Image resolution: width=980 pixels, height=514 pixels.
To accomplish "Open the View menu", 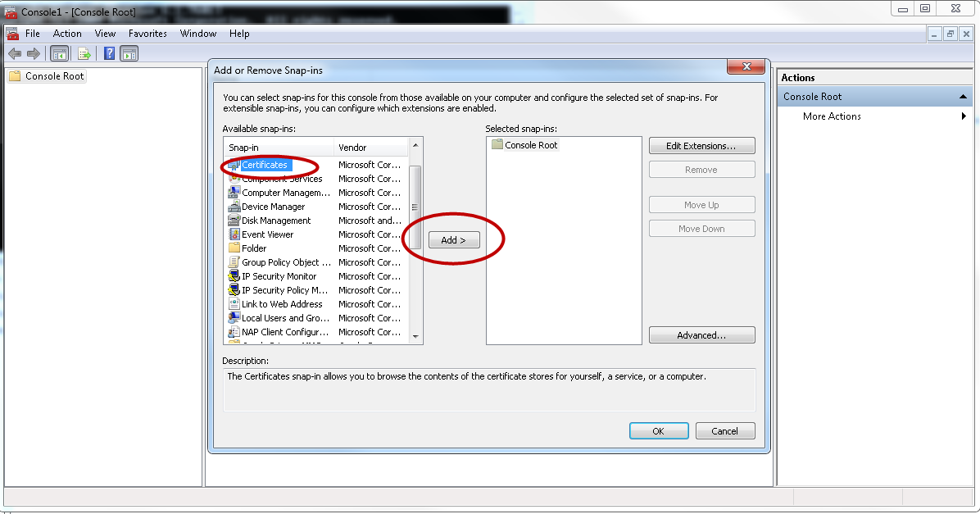I will pyautogui.click(x=105, y=34).
